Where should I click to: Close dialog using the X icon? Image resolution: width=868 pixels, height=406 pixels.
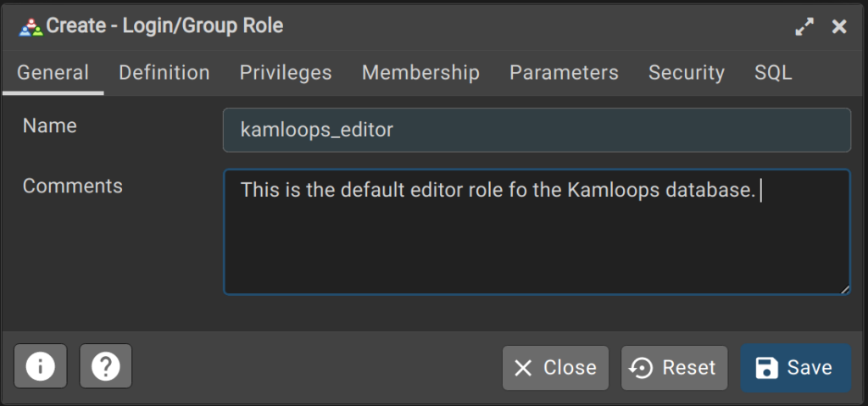[839, 26]
